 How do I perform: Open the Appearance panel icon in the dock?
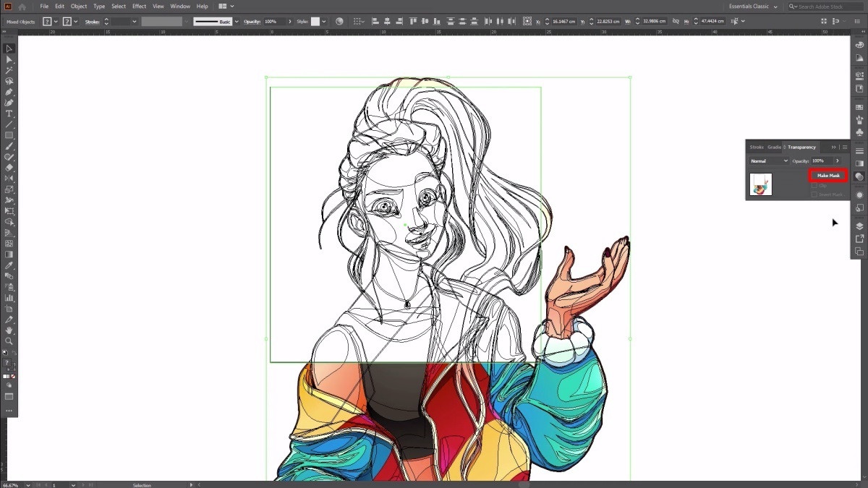(859, 195)
